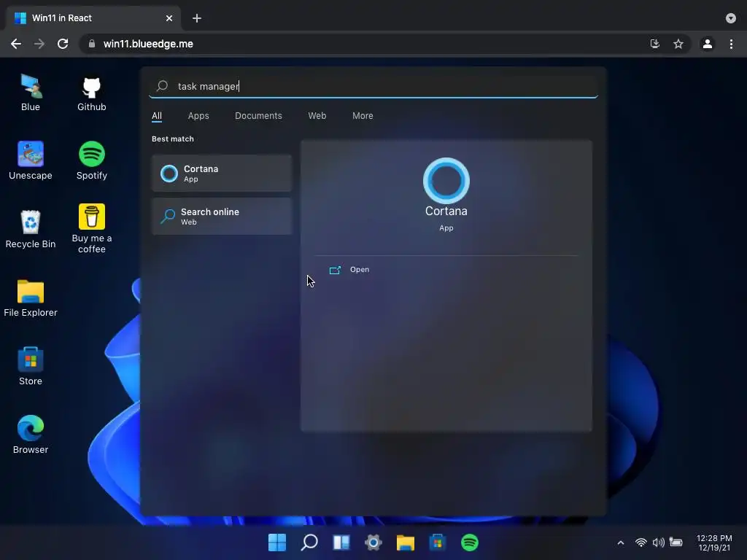Screen dimensions: 747x560
Task: Click the volume speaker tray icon
Action: pos(659,542)
